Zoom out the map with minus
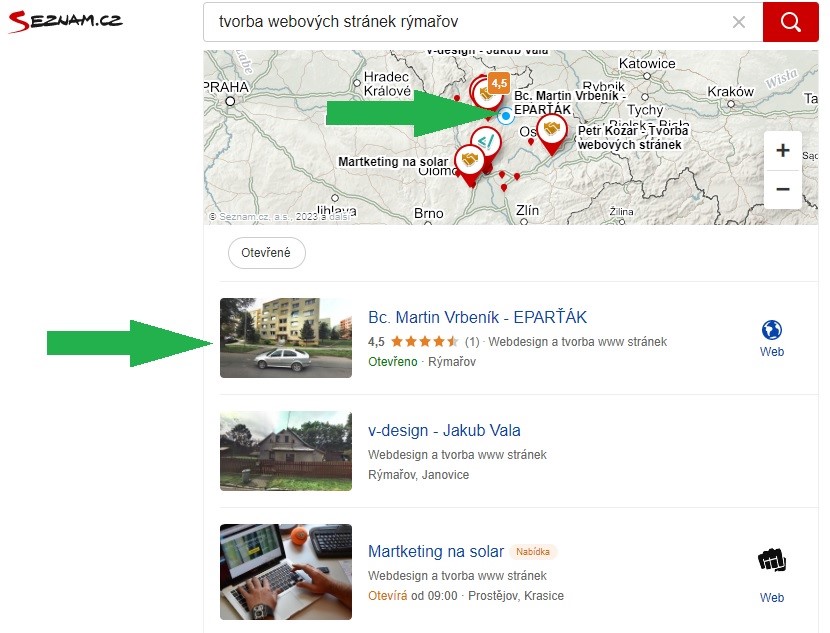Screen dimensions: 830x633 pyautogui.click(x=783, y=189)
